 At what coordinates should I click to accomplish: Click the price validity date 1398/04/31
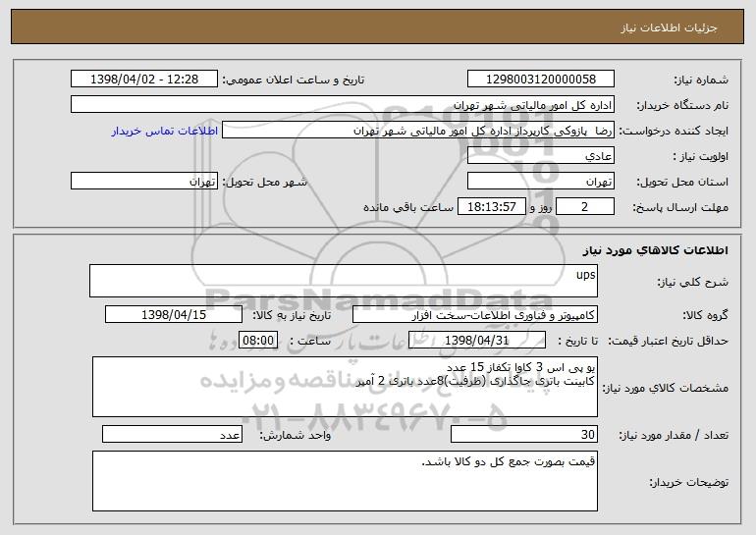[x=477, y=340]
